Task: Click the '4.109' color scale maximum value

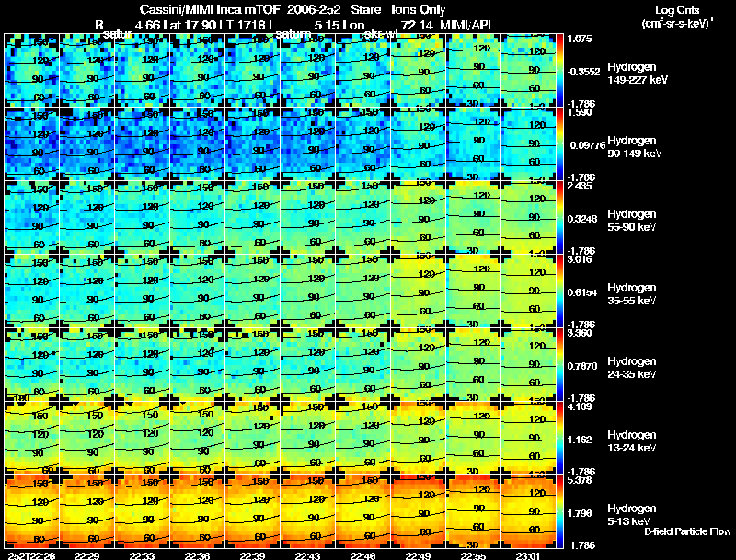Action: (x=580, y=406)
